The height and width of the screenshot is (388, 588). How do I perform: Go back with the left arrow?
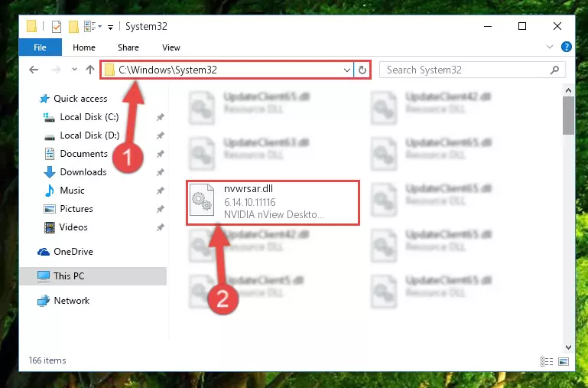click(x=34, y=70)
